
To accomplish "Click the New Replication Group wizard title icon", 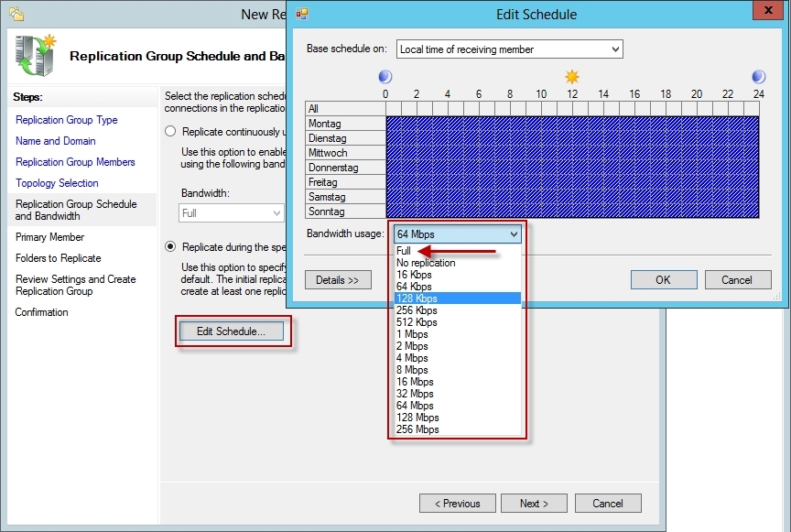I will 16,14.
